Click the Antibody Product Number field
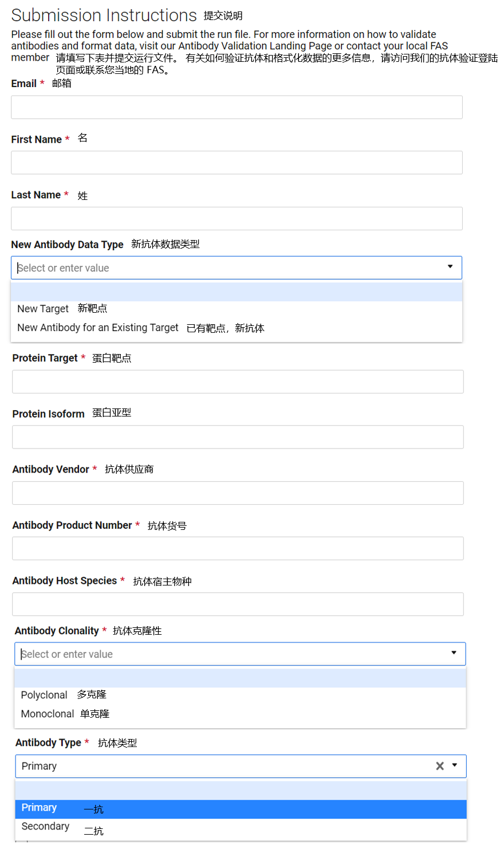This screenshot has width=504, height=853. pos(238,548)
